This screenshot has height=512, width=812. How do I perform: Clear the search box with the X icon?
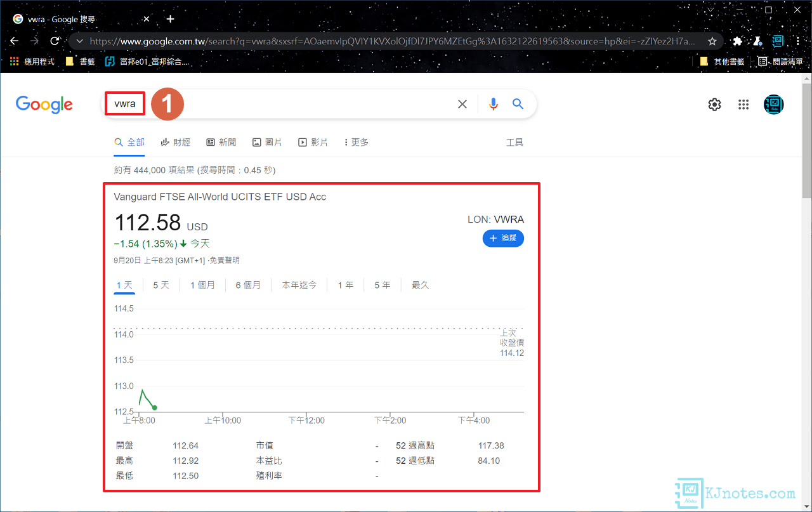[462, 104]
